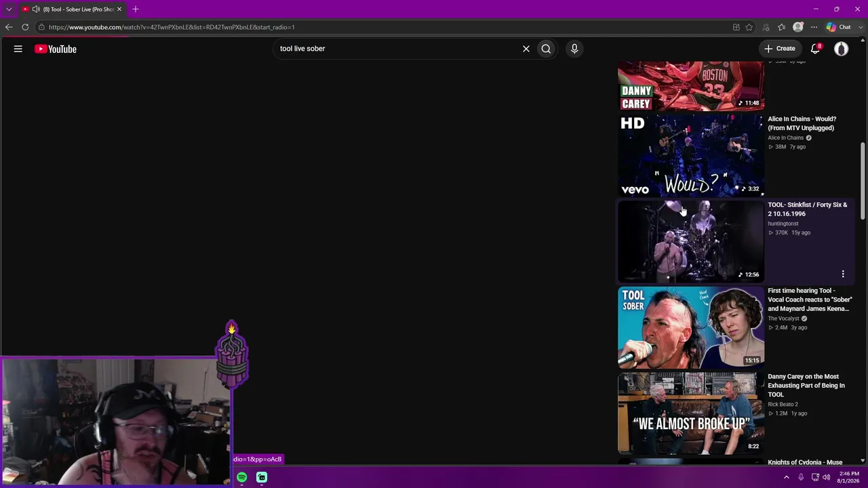Click the address bar URL

(x=172, y=27)
